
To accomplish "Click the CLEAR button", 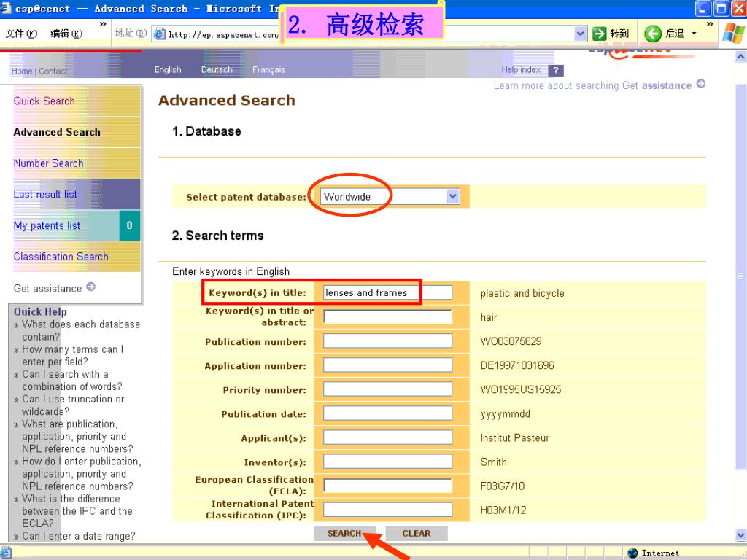I will (417, 533).
